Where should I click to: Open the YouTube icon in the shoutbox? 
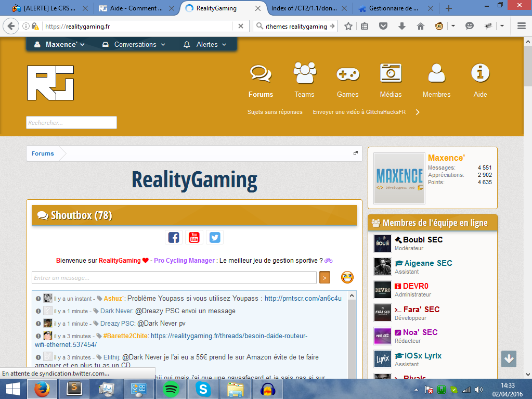point(194,237)
